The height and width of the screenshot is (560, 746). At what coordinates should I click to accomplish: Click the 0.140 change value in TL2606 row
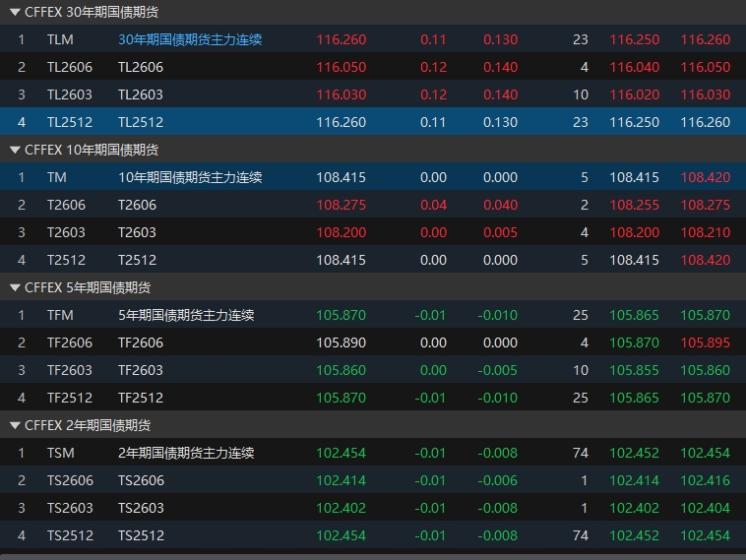[500, 67]
